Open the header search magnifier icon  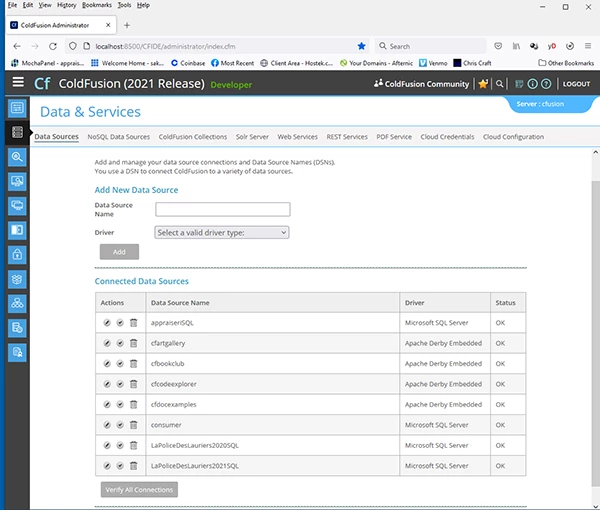click(x=499, y=84)
